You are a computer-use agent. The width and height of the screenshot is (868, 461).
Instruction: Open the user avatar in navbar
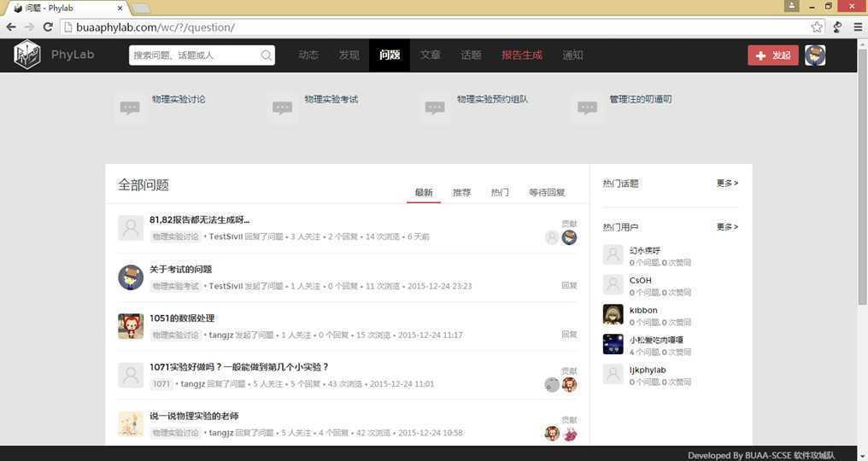(x=815, y=55)
